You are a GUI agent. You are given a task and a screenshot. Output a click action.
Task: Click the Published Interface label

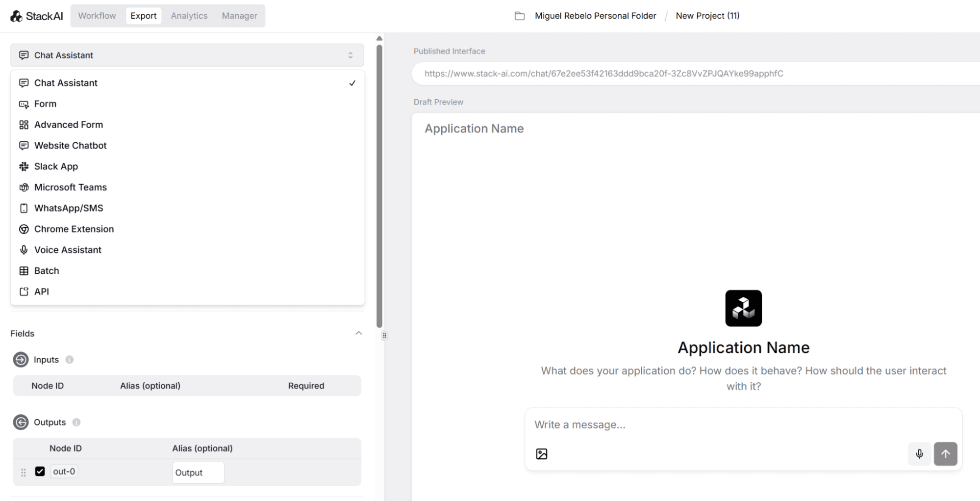pos(450,51)
